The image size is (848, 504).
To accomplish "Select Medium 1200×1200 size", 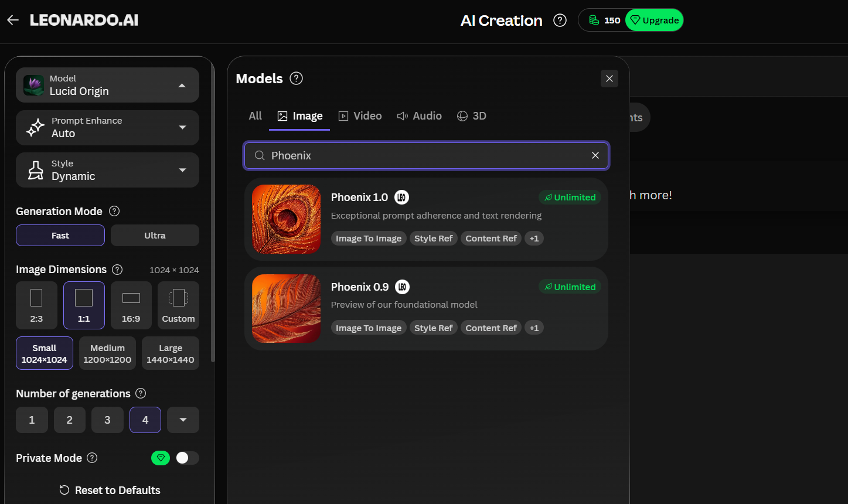I will pos(107,353).
